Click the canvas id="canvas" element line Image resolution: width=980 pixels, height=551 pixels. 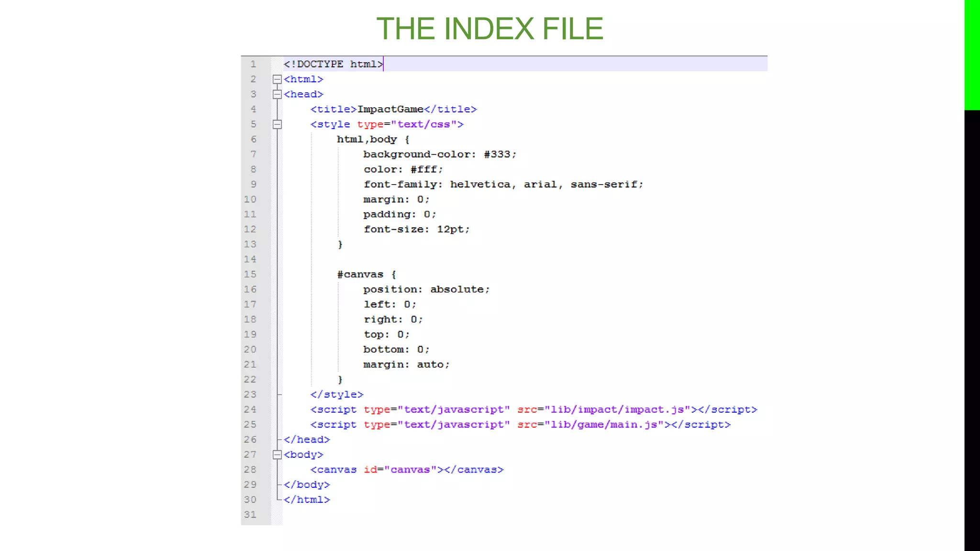coord(407,470)
